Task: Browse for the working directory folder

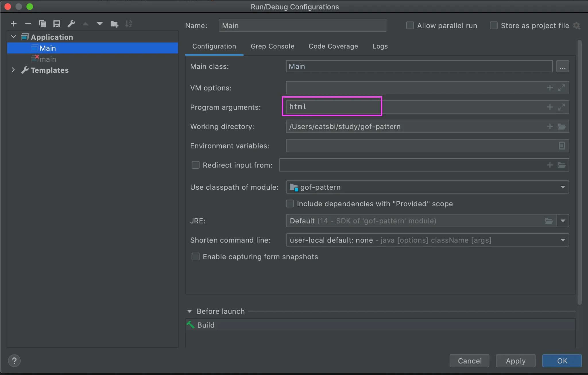Action: tap(562, 126)
